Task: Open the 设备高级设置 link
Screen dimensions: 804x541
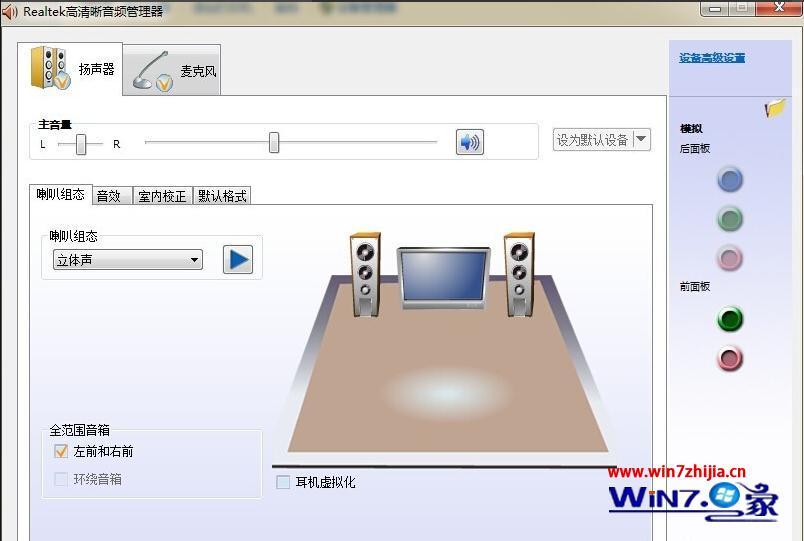Action: [712, 58]
